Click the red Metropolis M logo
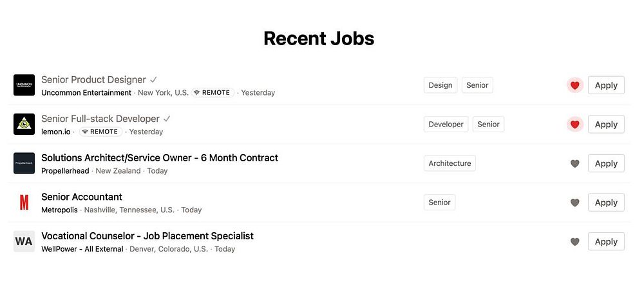Screen dimensions: 644x289 [24, 203]
